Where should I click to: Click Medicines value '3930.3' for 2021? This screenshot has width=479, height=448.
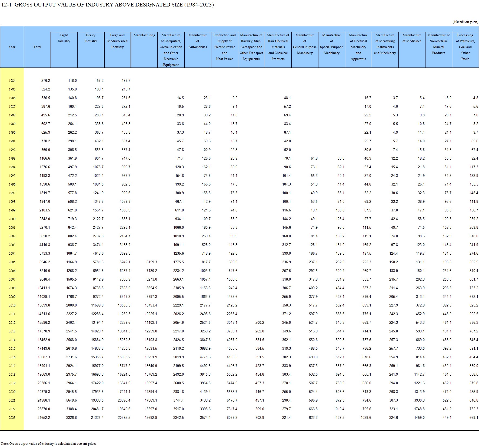[419, 400]
